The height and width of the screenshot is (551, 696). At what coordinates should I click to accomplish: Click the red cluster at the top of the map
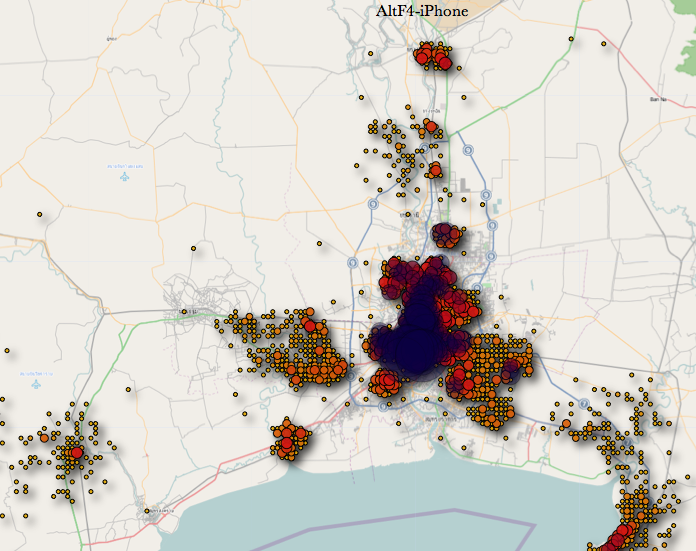click(434, 56)
